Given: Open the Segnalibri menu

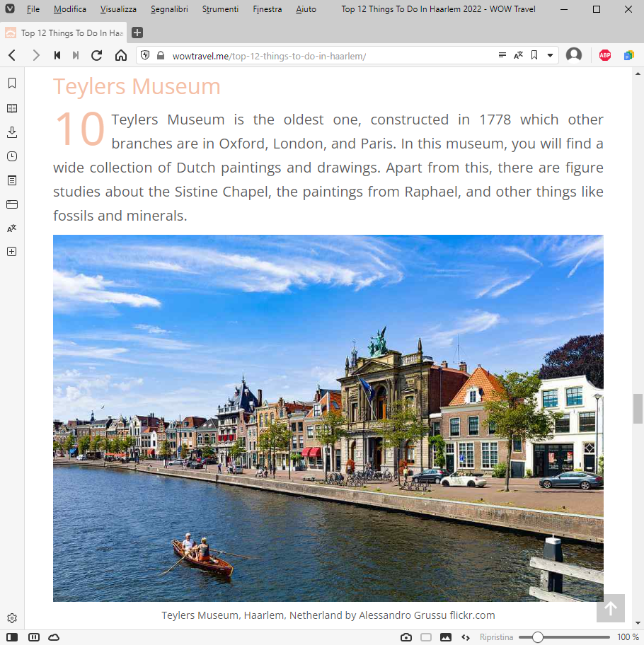Looking at the screenshot, I should coord(169,9).
